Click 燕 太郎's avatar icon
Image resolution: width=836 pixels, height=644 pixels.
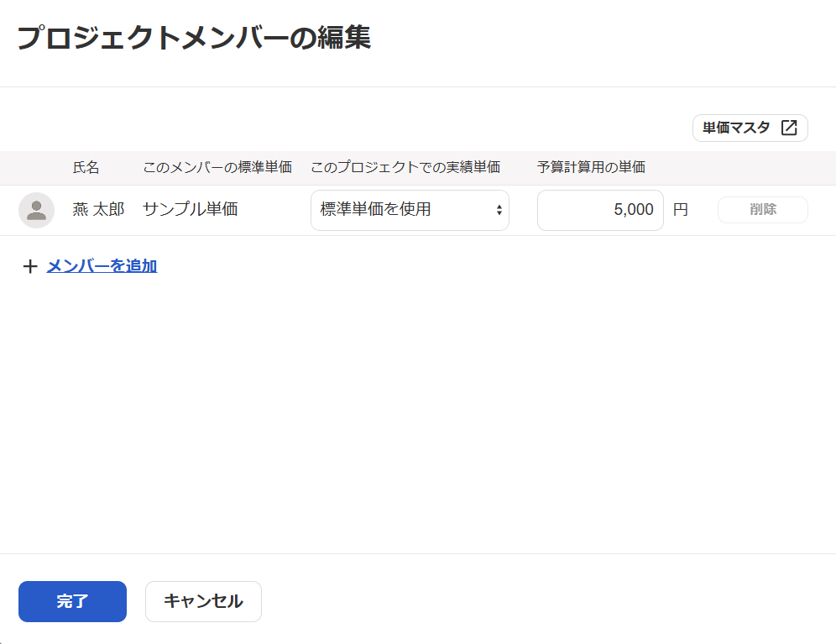[x=36, y=210]
